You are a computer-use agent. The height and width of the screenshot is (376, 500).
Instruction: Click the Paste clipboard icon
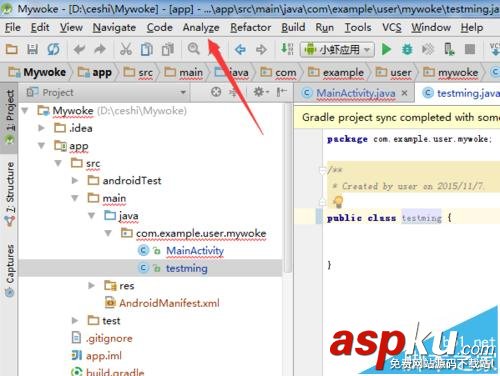(x=168, y=49)
